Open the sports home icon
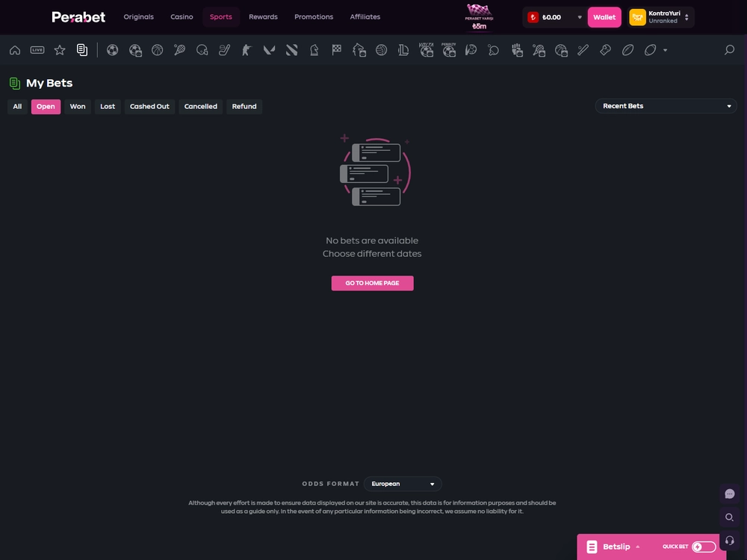The height and width of the screenshot is (560, 747). click(x=15, y=50)
